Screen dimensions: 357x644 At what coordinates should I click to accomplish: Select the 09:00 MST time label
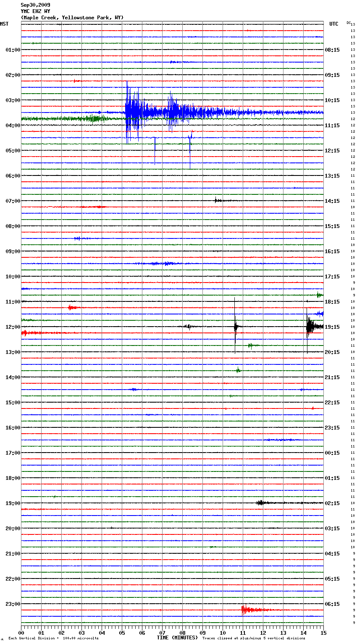click(x=13, y=251)
